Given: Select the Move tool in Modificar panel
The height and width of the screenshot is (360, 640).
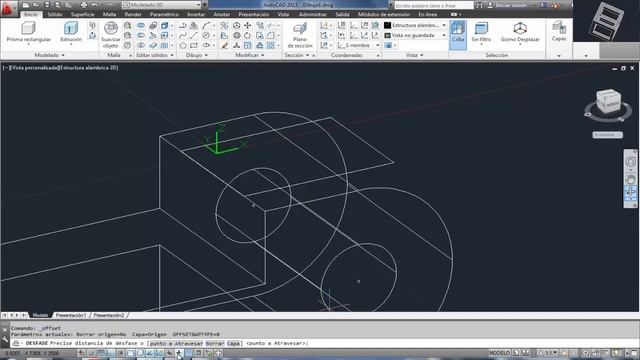Looking at the screenshot, I should (x=248, y=25).
